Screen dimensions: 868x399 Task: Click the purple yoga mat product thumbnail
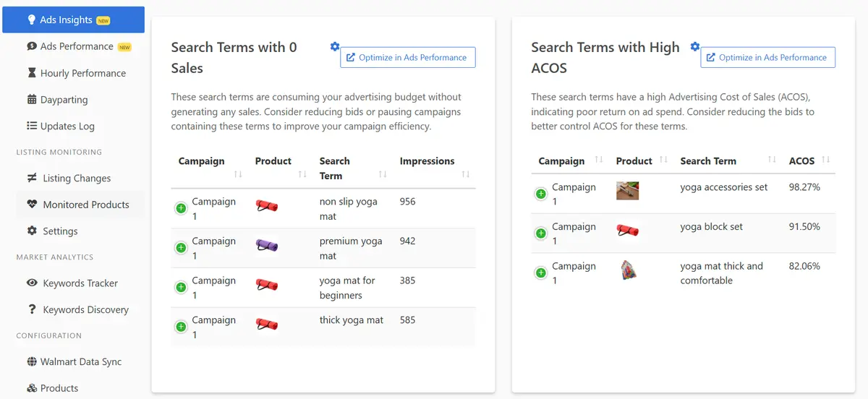(267, 246)
